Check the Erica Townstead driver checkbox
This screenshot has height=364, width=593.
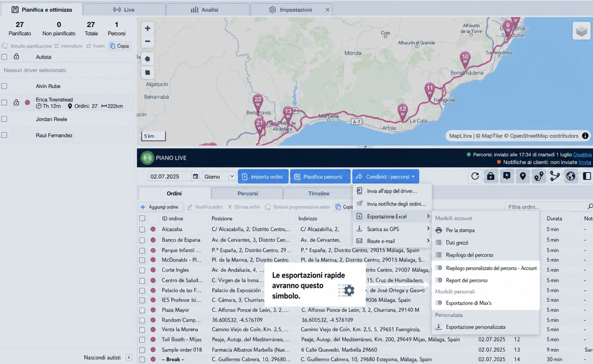coord(4,103)
